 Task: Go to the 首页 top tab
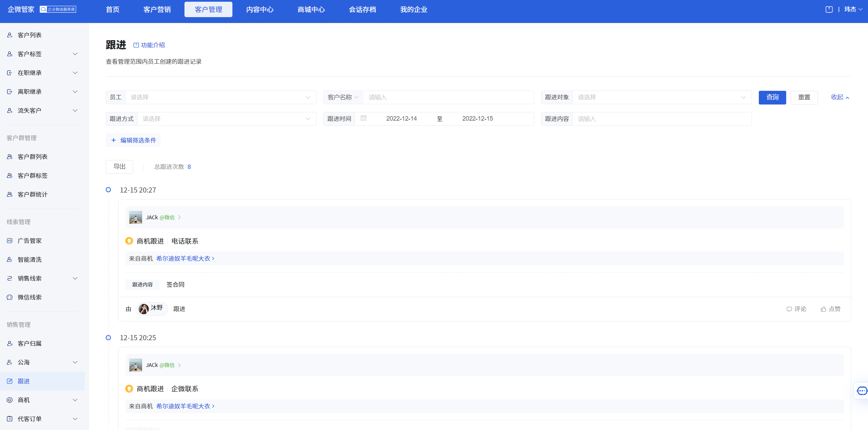point(113,10)
